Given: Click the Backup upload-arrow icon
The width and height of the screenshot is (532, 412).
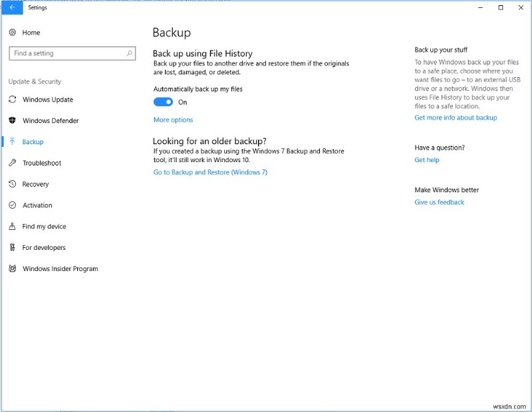Looking at the screenshot, I should [13, 142].
